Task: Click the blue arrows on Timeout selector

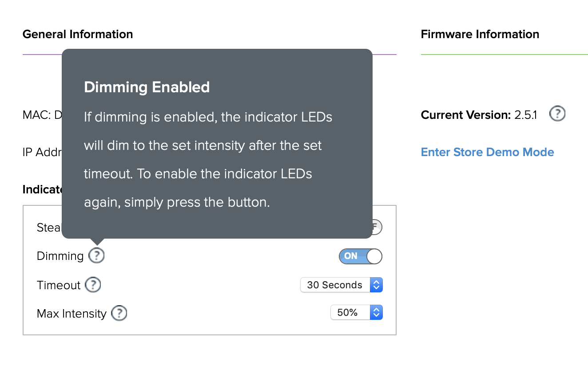Action: point(376,285)
